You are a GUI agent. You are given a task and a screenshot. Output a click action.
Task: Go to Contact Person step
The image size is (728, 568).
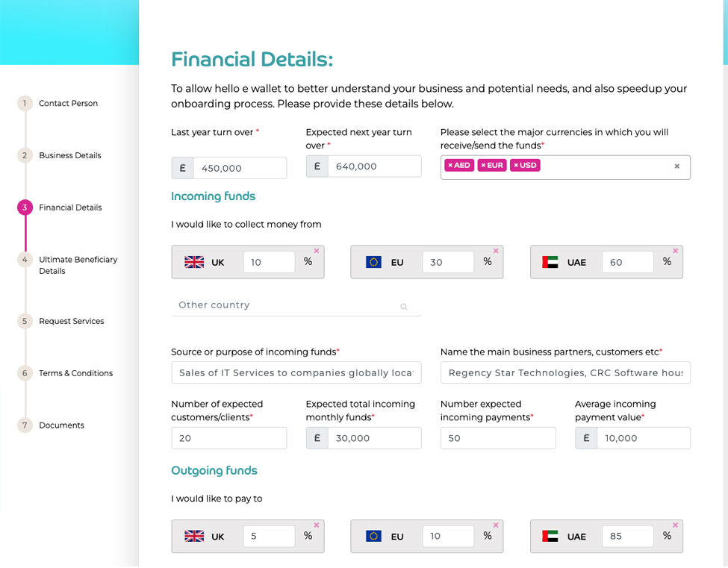tap(68, 104)
